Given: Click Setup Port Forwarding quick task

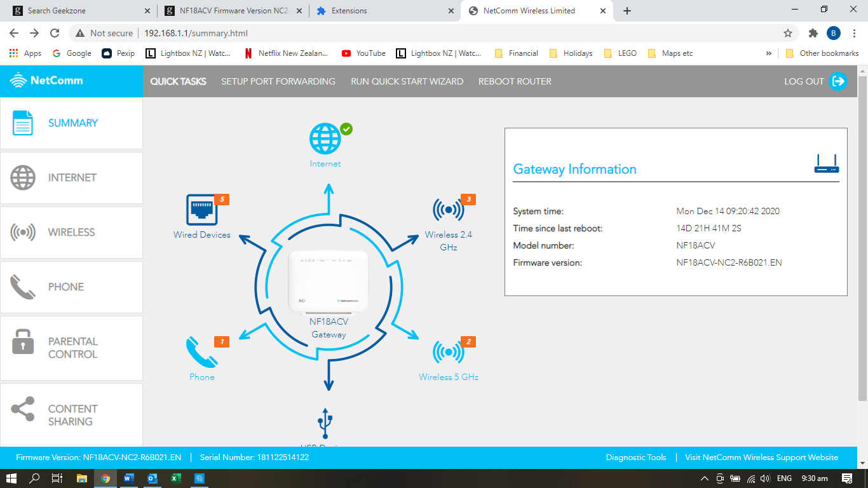Looking at the screenshot, I should click(278, 81).
